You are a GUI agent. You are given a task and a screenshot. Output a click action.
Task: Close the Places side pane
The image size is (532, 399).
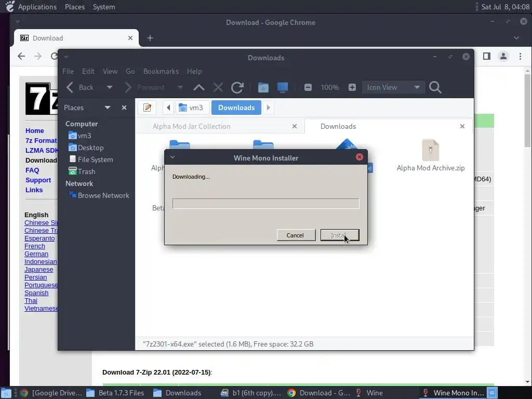(124, 108)
